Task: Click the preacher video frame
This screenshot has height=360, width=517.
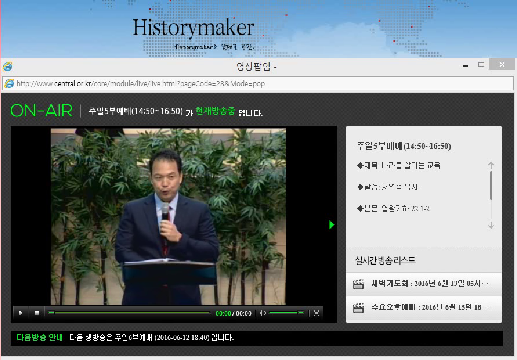Action: click(x=168, y=217)
